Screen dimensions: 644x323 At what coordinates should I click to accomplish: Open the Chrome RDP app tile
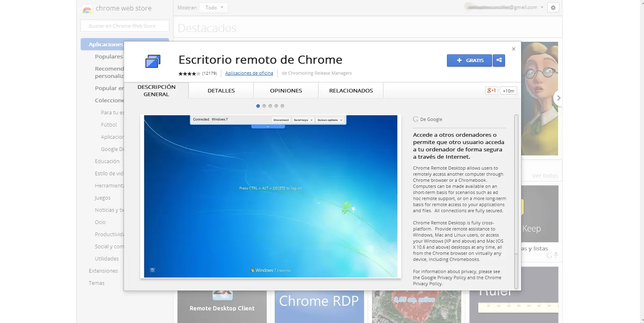tap(319, 307)
